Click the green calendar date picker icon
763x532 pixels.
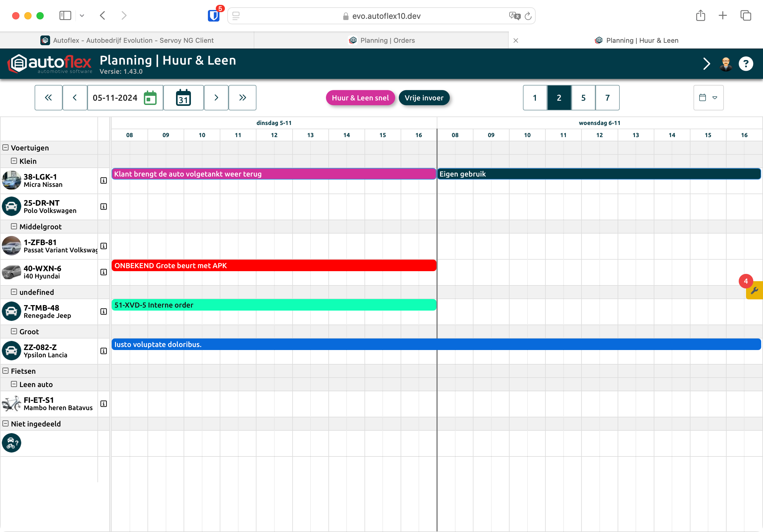coord(150,98)
